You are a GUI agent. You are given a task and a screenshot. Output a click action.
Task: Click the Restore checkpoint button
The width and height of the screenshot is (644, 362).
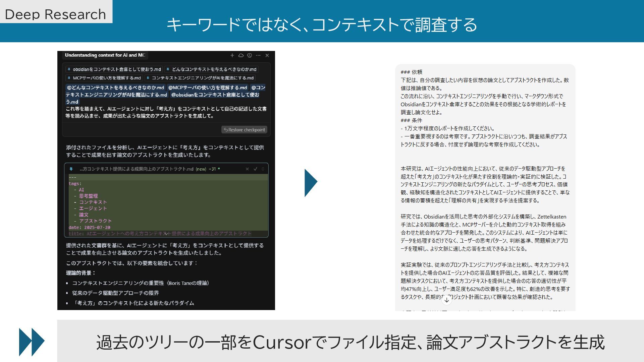pyautogui.click(x=244, y=130)
